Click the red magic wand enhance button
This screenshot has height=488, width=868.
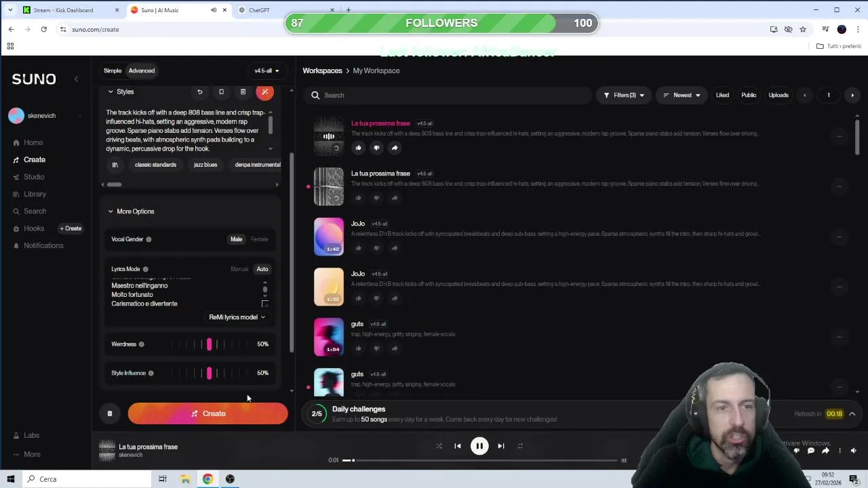click(265, 91)
